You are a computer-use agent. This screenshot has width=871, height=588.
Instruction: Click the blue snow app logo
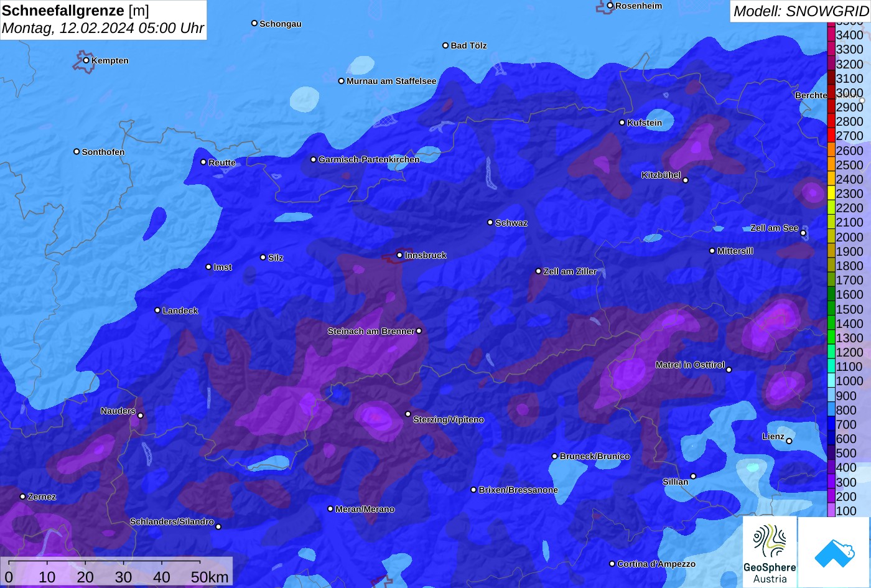834,552
